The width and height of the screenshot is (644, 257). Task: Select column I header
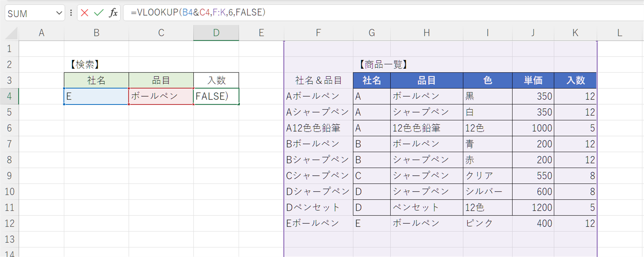click(488, 33)
